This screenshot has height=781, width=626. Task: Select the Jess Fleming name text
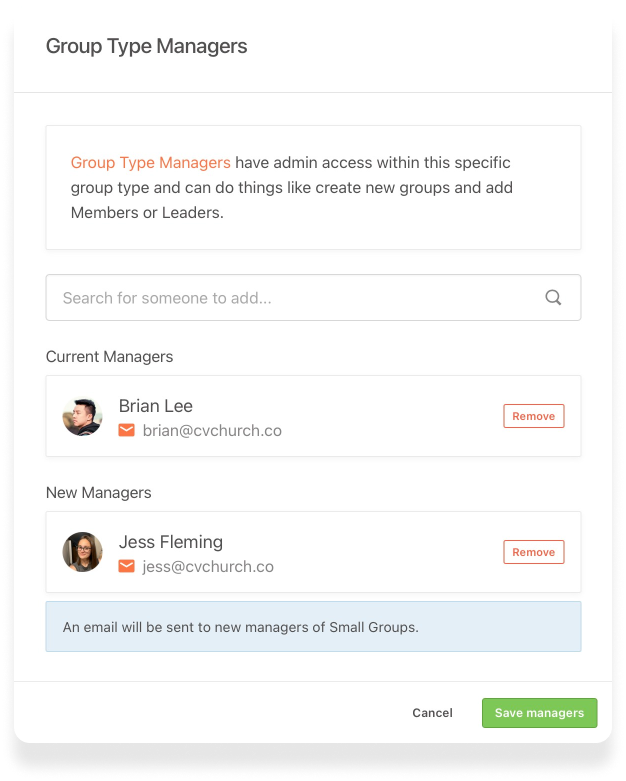coord(171,542)
